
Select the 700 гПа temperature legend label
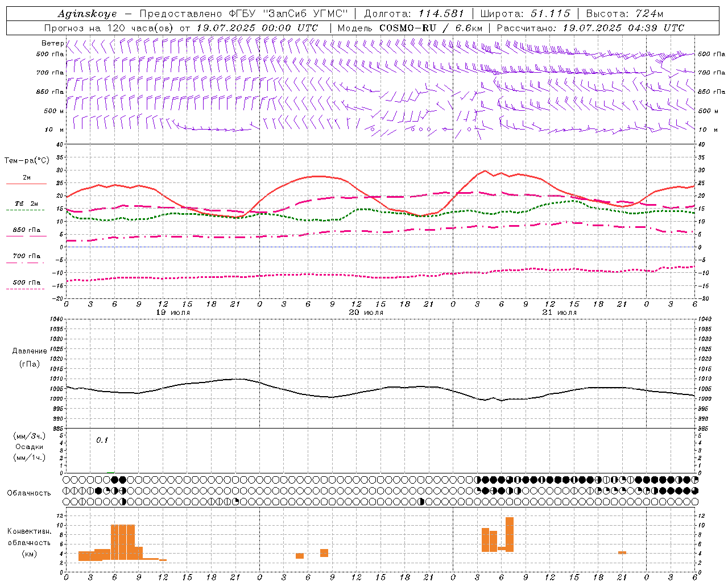[x=27, y=256]
